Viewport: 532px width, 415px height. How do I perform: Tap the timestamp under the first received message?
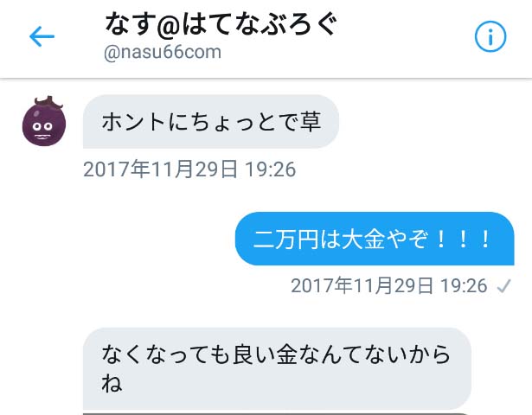pyautogui.click(x=189, y=169)
